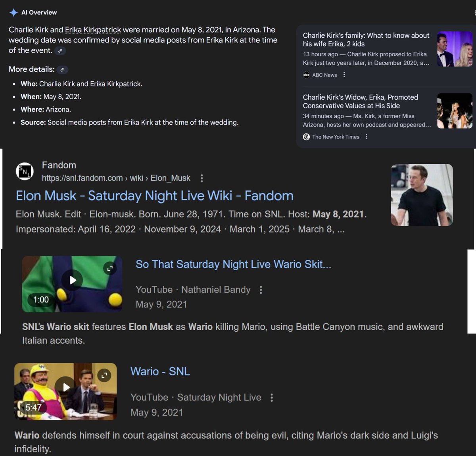Open source link icon next to More details
Viewport: 476px width, 456px height.
[x=62, y=70]
